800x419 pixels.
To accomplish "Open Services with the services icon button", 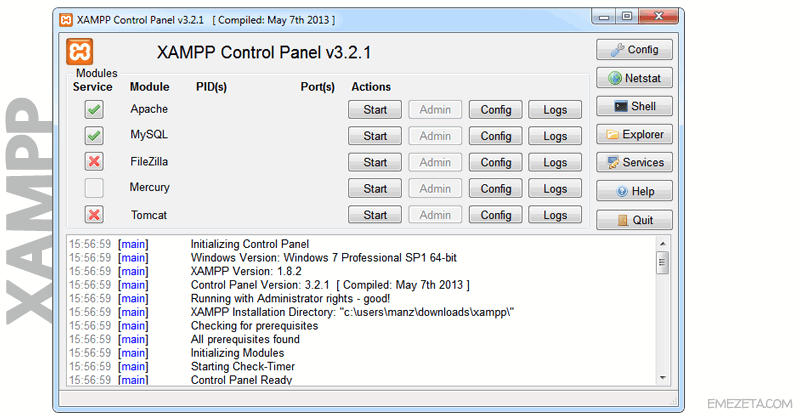I will (634, 162).
